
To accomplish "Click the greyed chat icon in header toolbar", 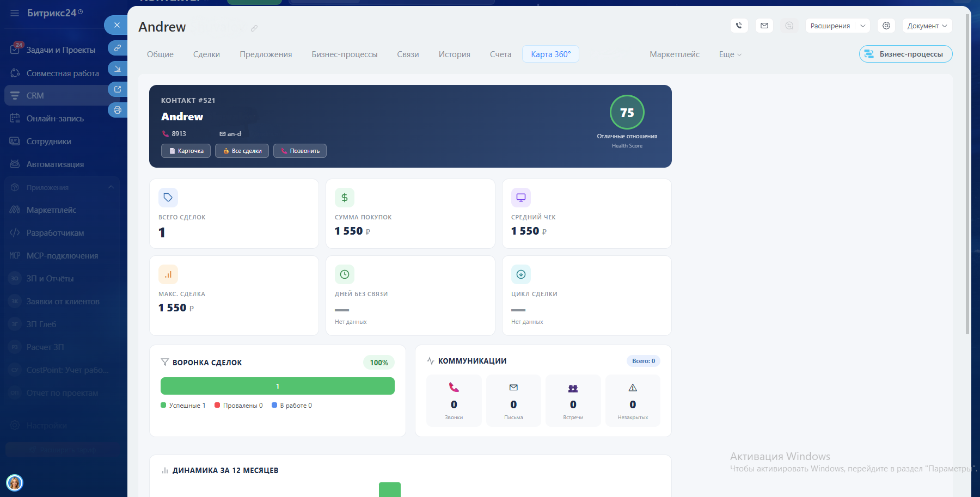I will click(x=789, y=26).
